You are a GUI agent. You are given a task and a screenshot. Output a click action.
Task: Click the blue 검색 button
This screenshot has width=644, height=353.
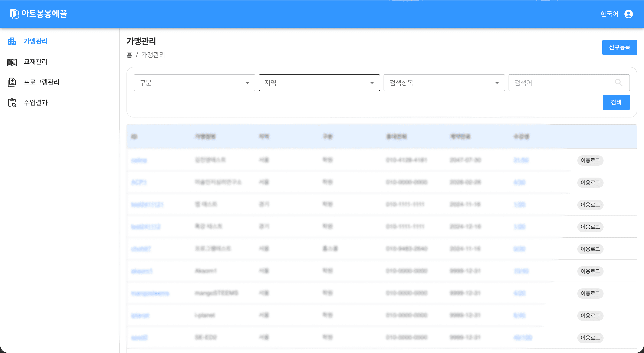pos(616,102)
